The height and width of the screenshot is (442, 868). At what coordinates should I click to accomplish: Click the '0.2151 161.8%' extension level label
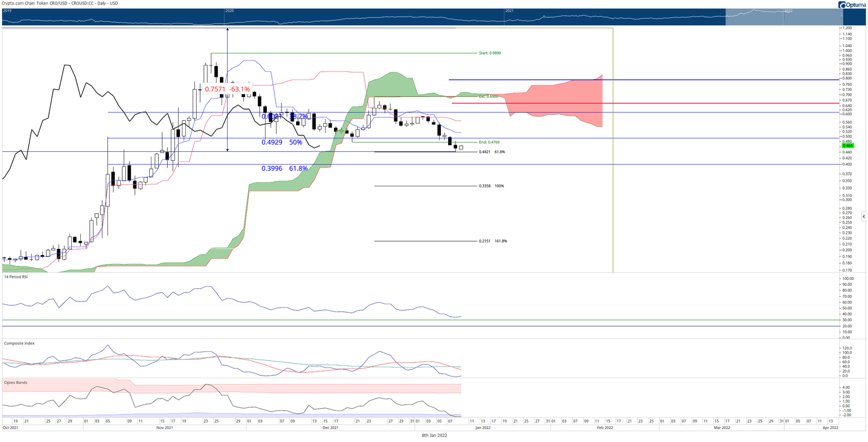[x=493, y=241]
